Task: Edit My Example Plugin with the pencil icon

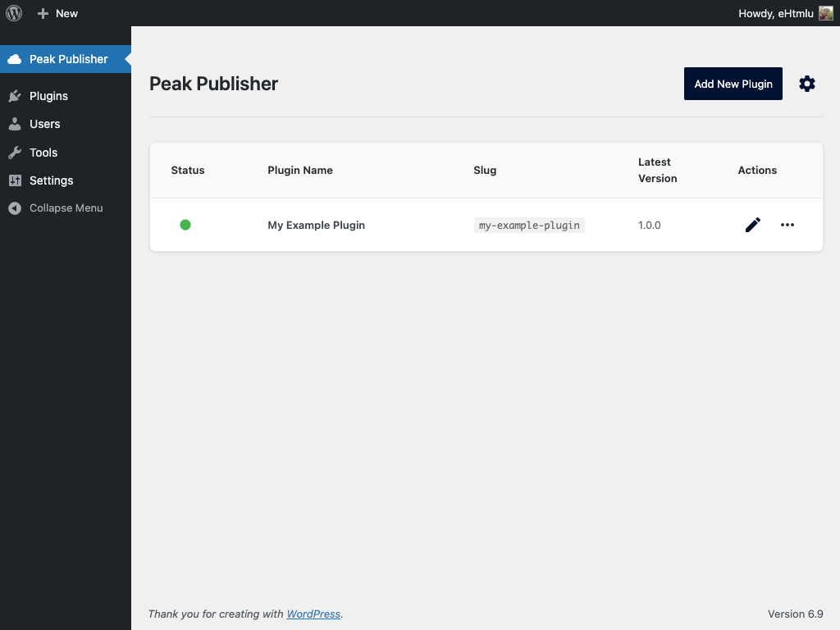Action: [x=752, y=225]
